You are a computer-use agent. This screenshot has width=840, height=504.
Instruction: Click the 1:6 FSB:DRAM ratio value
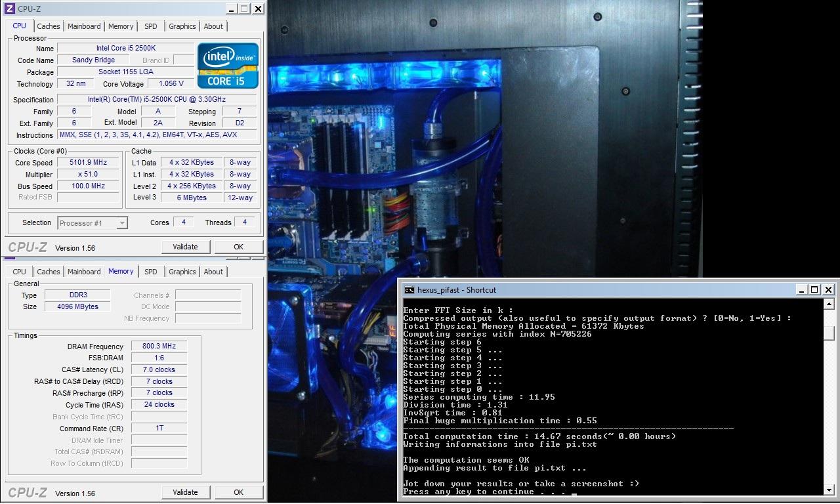click(x=159, y=358)
